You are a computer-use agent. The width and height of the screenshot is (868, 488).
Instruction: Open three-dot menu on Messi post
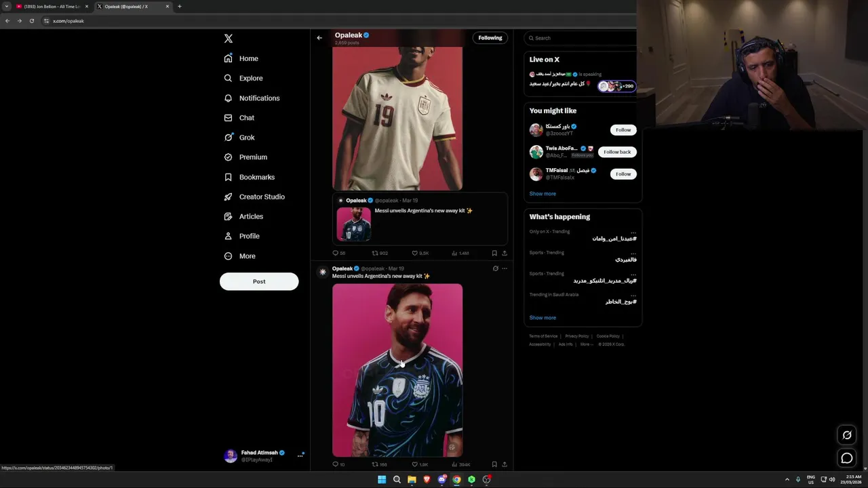(504, 268)
